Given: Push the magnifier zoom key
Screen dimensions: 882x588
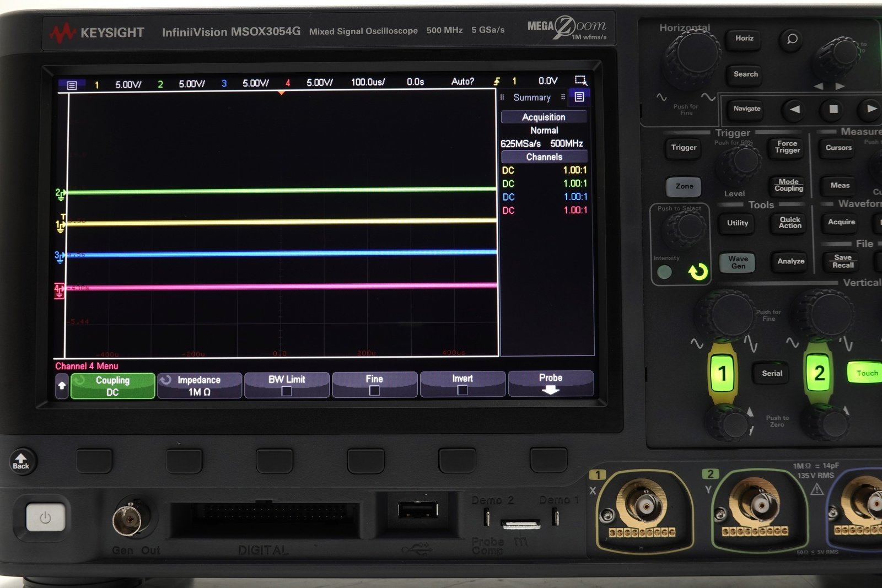Looking at the screenshot, I should pos(792,39).
